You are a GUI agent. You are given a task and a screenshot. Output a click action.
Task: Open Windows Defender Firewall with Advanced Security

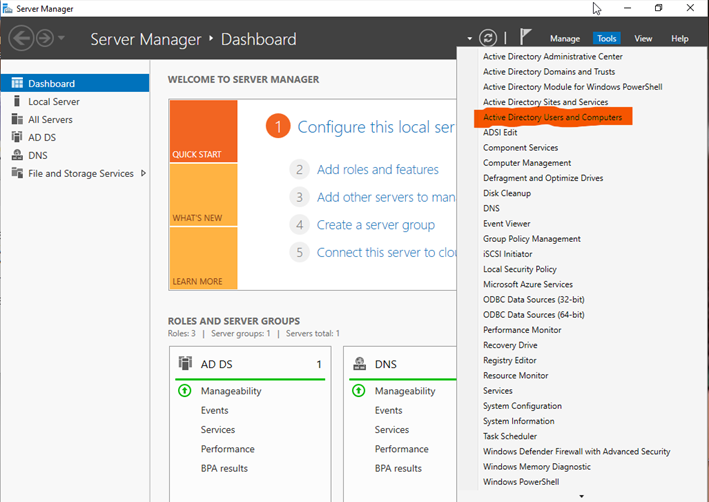point(577,451)
